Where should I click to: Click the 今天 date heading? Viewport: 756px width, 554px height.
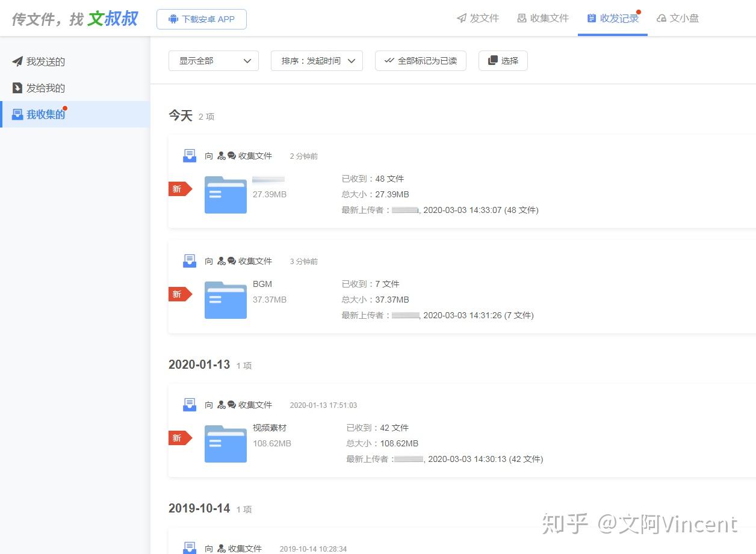181,115
